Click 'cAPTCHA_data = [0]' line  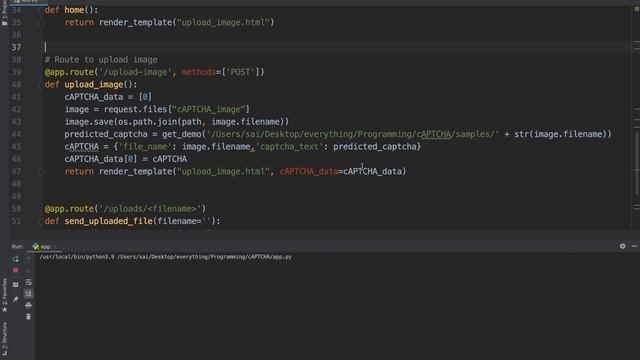pyautogui.click(x=108, y=97)
